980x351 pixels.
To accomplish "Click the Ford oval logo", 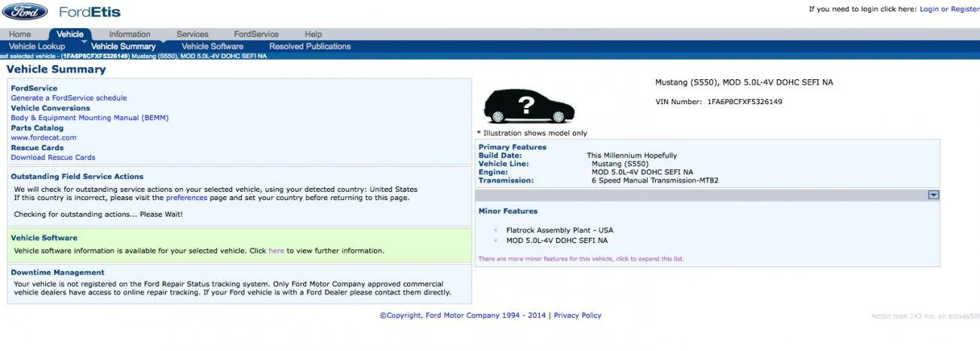I will point(26,11).
